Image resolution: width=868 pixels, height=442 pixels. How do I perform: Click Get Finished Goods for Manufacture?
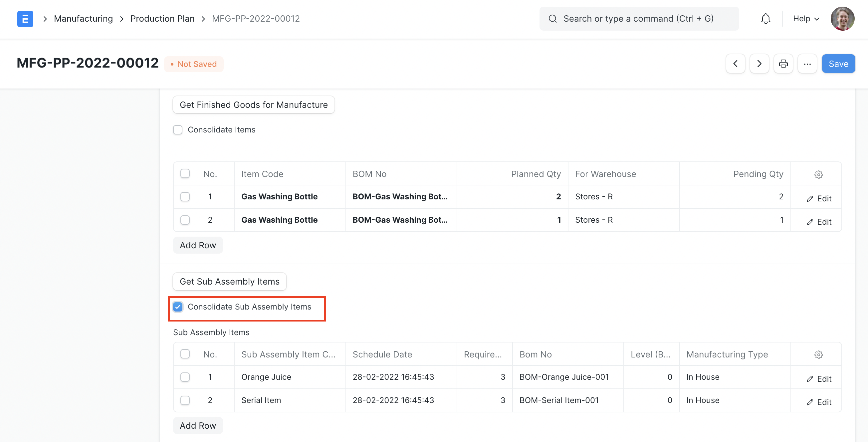(253, 105)
